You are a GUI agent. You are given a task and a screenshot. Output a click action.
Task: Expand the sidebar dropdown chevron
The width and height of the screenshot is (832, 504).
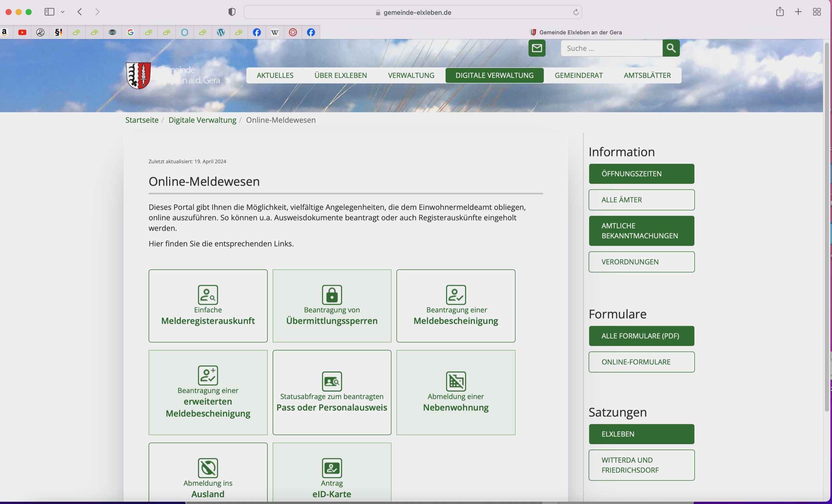tap(63, 12)
